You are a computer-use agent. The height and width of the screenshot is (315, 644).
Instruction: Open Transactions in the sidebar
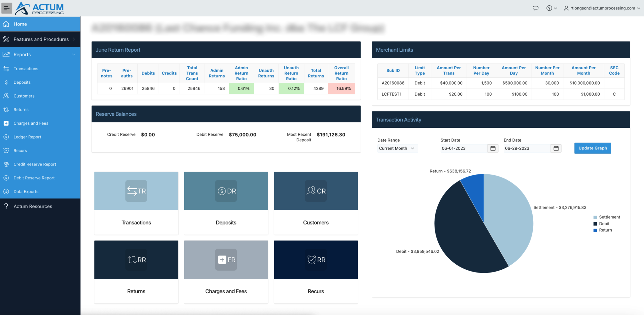(x=40, y=69)
